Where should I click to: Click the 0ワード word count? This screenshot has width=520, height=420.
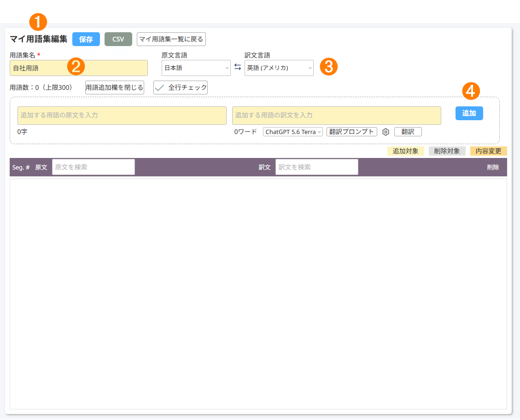coord(245,132)
